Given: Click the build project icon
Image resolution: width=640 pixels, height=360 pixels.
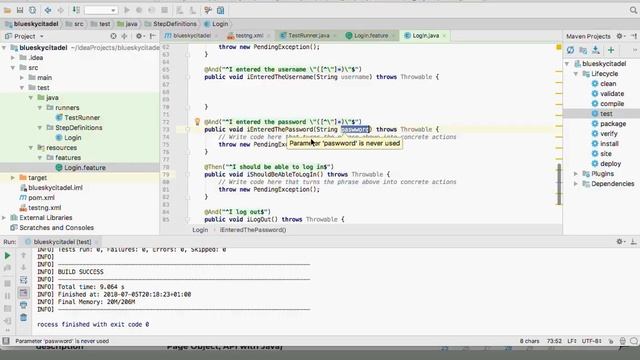Looking at the screenshot, I should click(x=76, y=10).
